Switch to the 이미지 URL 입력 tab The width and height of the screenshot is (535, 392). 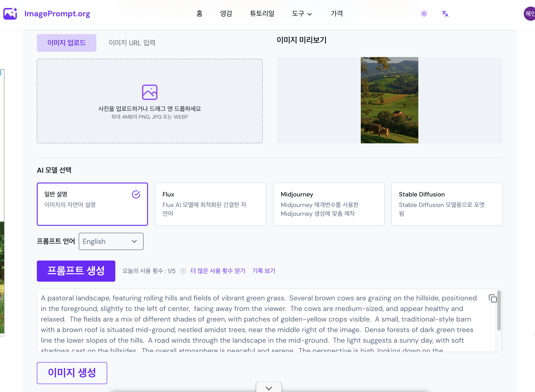coord(132,43)
